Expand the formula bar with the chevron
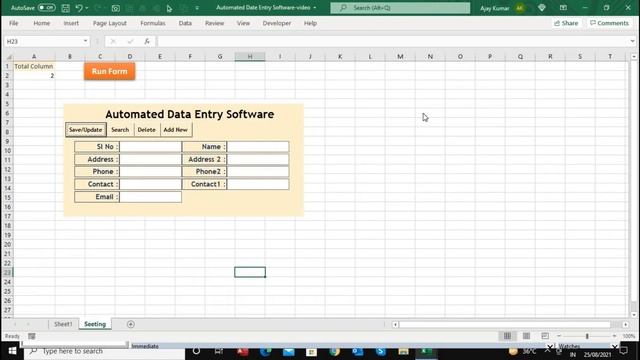 [632, 41]
